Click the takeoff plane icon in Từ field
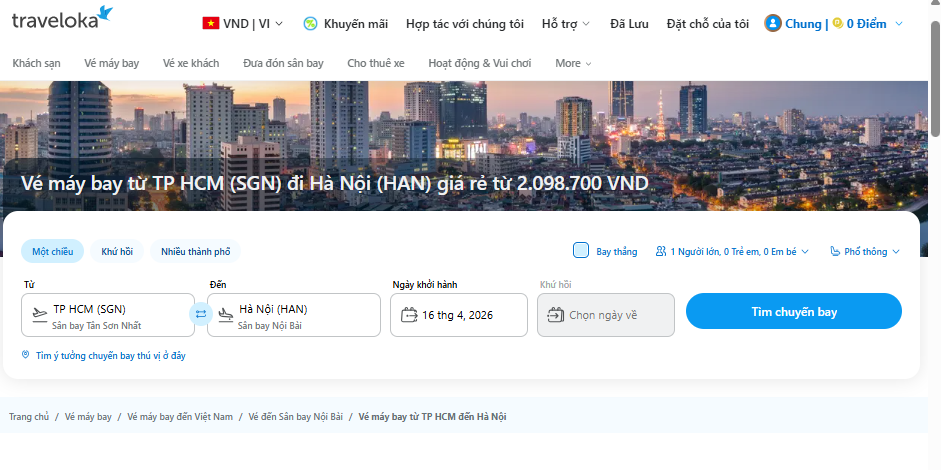 tap(39, 315)
